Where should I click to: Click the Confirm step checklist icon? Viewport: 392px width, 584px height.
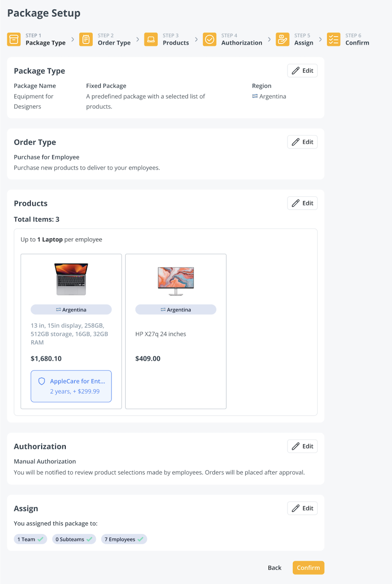coord(334,40)
